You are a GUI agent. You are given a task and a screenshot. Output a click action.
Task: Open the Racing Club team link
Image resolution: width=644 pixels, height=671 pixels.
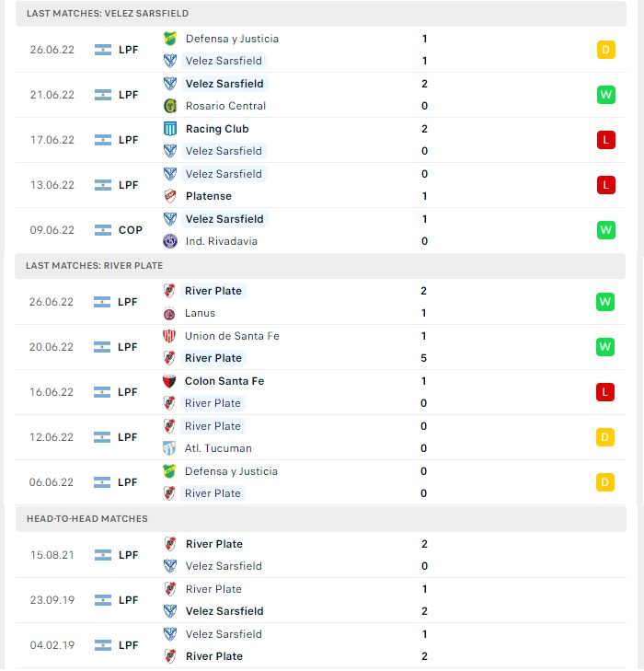(x=217, y=129)
